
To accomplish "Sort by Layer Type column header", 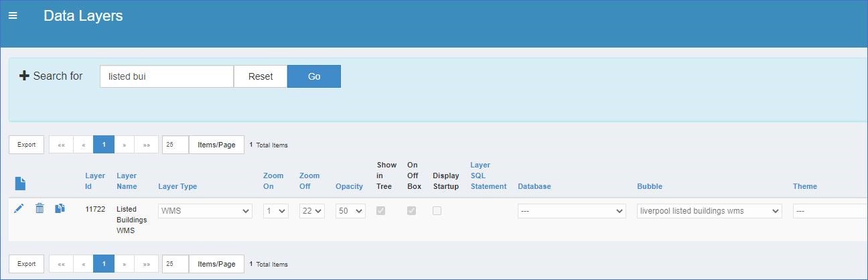I will [177, 186].
